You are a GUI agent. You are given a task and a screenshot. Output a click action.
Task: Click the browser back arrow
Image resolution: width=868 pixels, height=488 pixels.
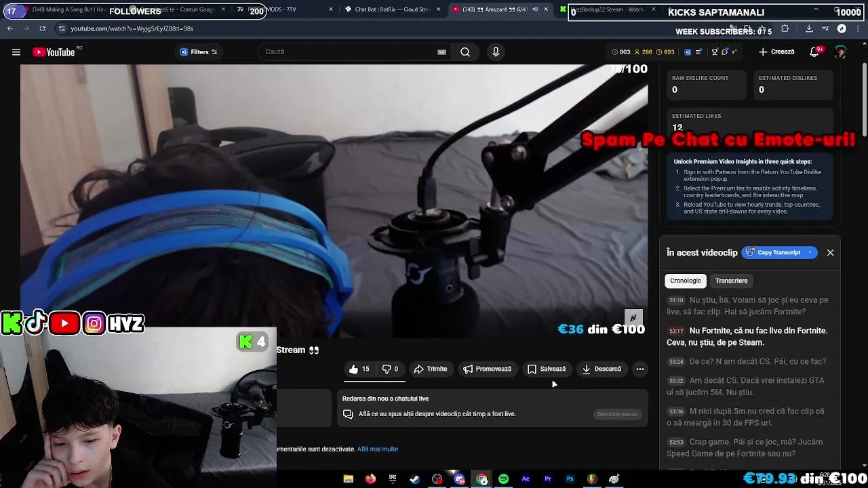[9, 28]
